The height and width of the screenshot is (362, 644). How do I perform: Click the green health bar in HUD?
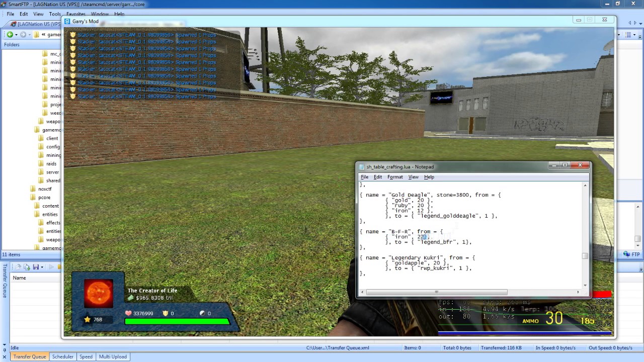point(177,321)
